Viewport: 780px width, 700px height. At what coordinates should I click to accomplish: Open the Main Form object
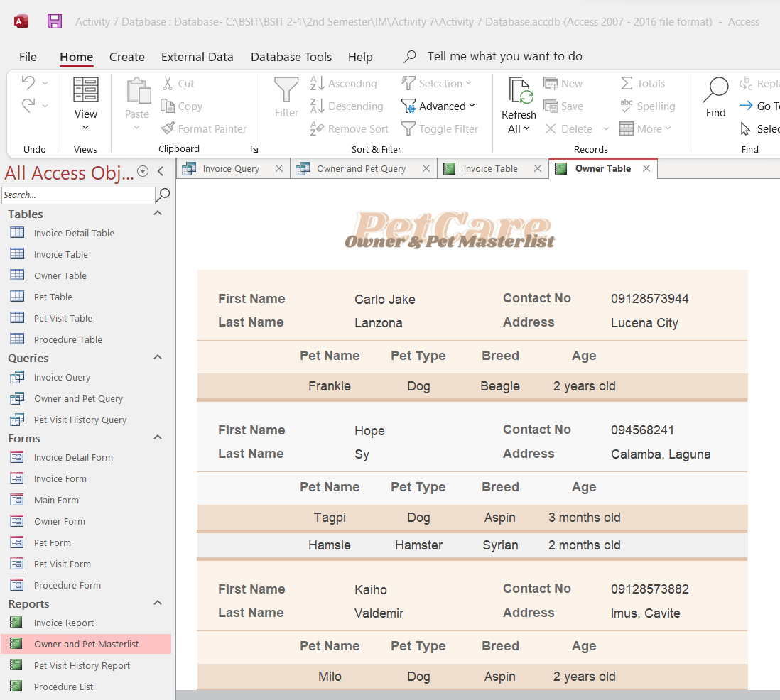point(56,501)
